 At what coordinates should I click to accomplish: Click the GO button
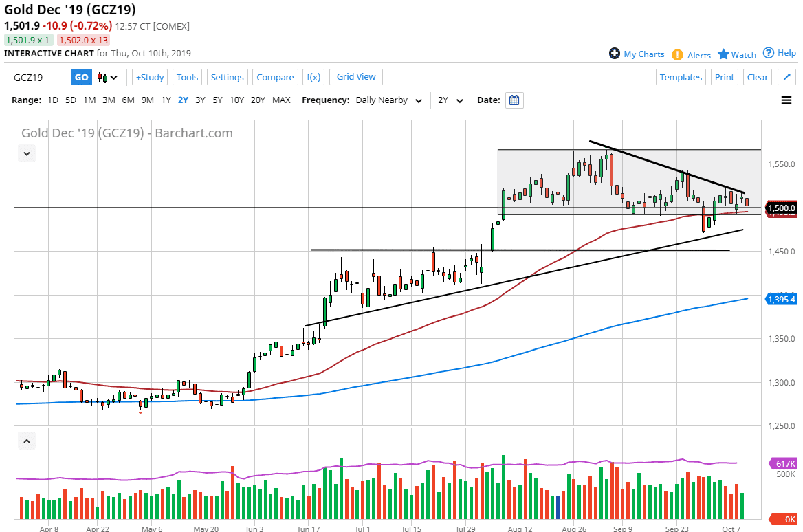(82, 77)
